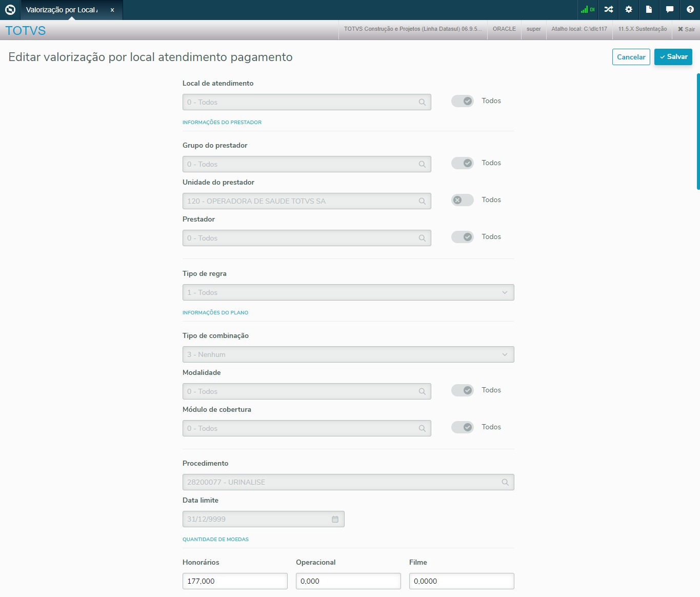Open calendar picker for Data limite
This screenshot has height=597, width=700.
335,519
